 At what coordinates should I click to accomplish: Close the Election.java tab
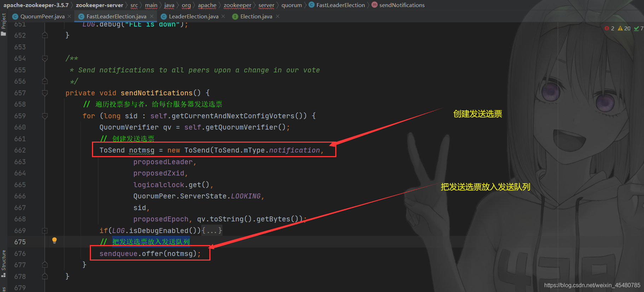(278, 16)
